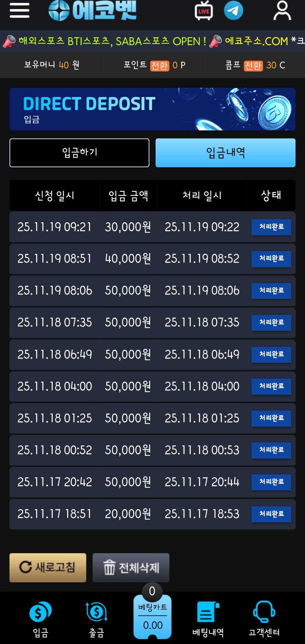The image size is (305, 644).
Task: Switch to the 입금하기 tab
Action: click(x=79, y=153)
